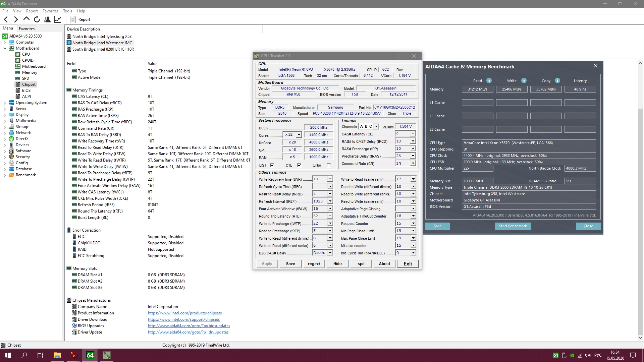This screenshot has height=362, width=644.
Task: Open the Favorites menu
Action: 50,11
